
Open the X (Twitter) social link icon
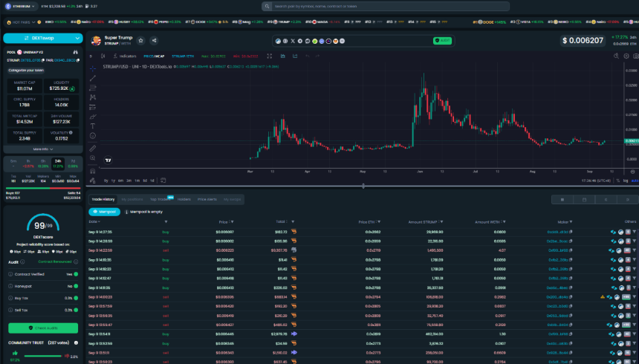(x=293, y=41)
